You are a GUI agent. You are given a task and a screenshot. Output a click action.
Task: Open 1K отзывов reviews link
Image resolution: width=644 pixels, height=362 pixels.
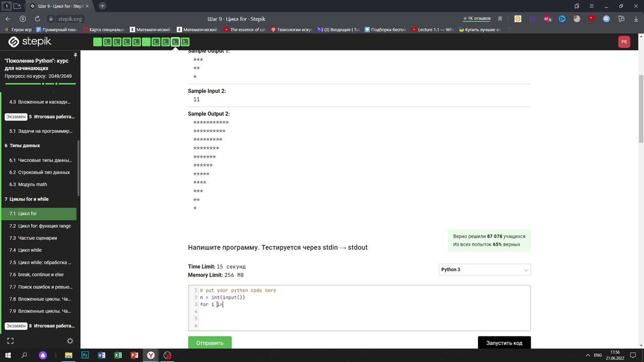(476, 19)
